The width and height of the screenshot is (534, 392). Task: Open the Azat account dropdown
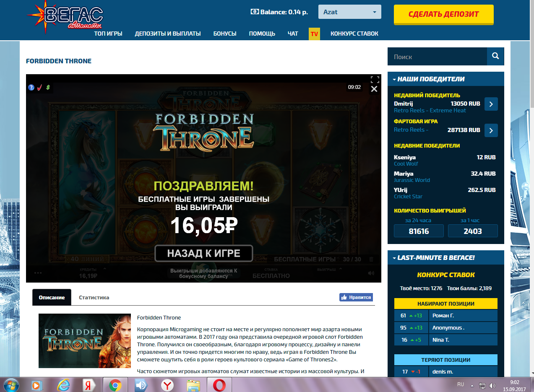[x=350, y=12]
